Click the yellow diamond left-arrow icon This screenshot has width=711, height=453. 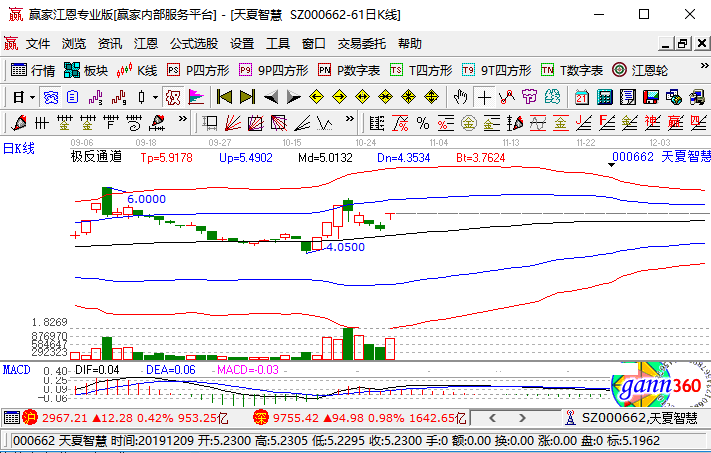316,97
